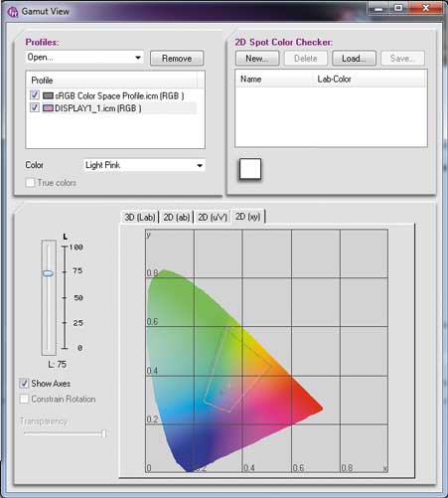This screenshot has height=498, width=448.
Task: Enable the Constrain Rotation checkbox
Action: pos(24,399)
